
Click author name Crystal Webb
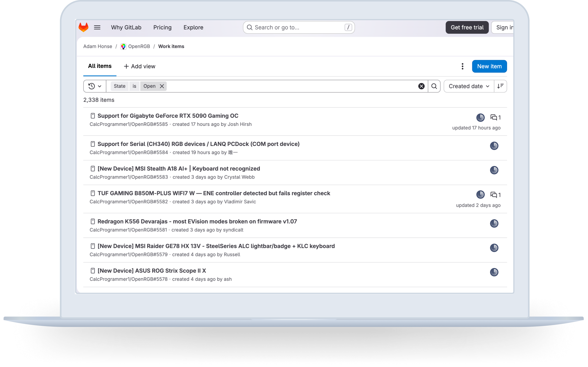pos(239,177)
